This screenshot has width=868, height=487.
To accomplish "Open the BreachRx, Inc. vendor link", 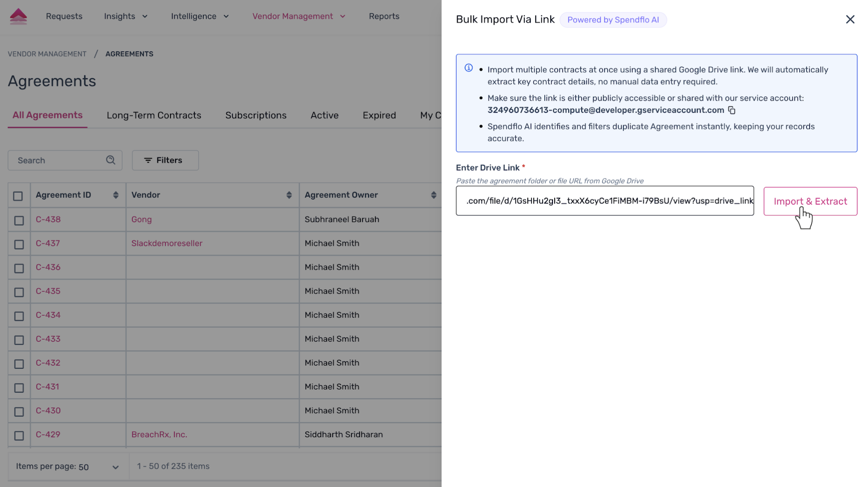I will [159, 434].
